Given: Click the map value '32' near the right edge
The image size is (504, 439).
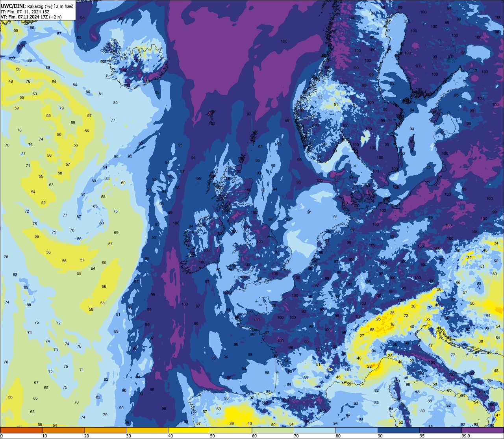Looking at the screenshot, I should tap(469, 258).
